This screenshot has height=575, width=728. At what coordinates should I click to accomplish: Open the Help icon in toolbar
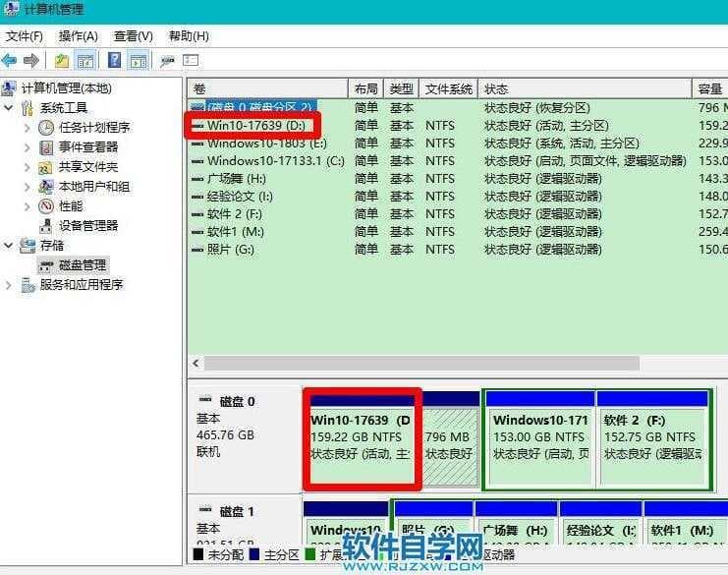click(115, 61)
